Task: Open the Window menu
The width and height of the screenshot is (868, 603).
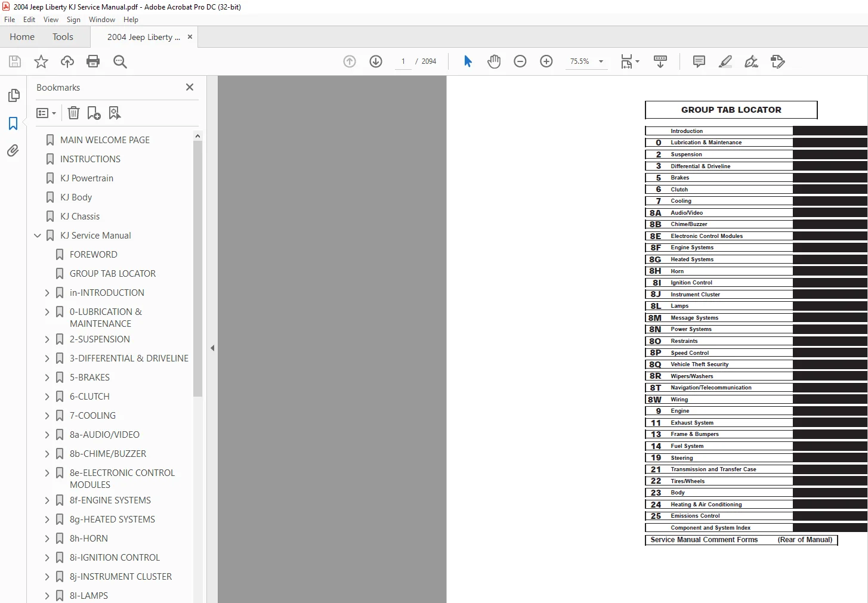Action: click(x=102, y=20)
